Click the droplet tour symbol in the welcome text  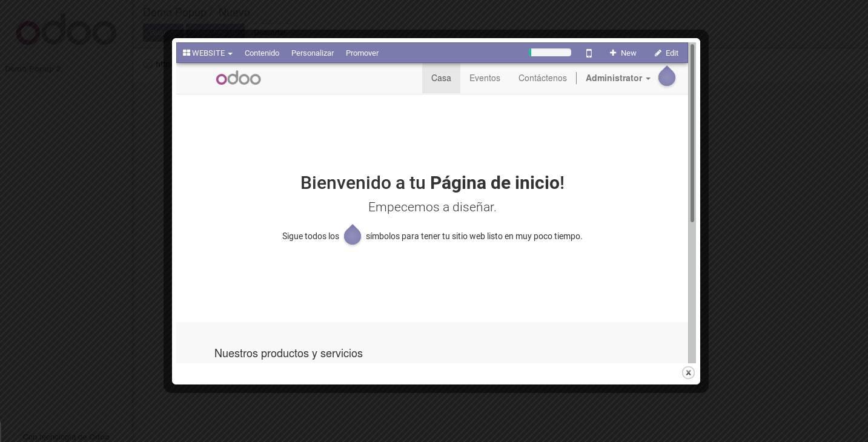coord(353,235)
